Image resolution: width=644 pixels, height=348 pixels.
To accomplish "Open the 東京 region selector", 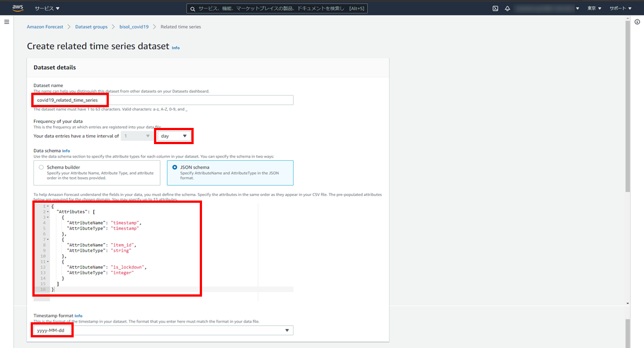I will (x=594, y=8).
